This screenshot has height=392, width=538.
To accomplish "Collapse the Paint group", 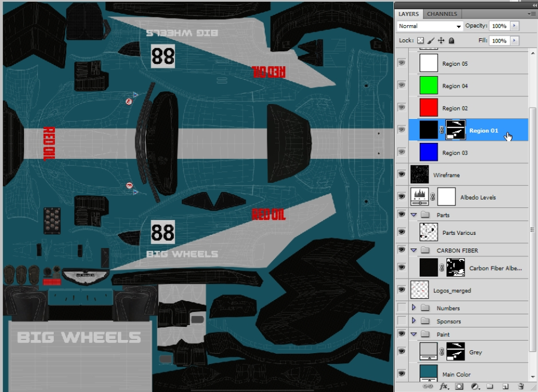I will (414, 335).
